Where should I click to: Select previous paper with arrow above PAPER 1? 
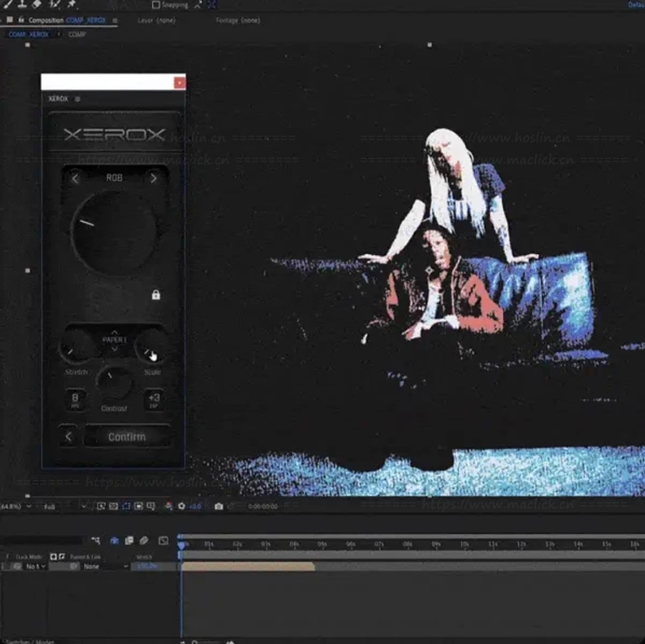tap(114, 331)
